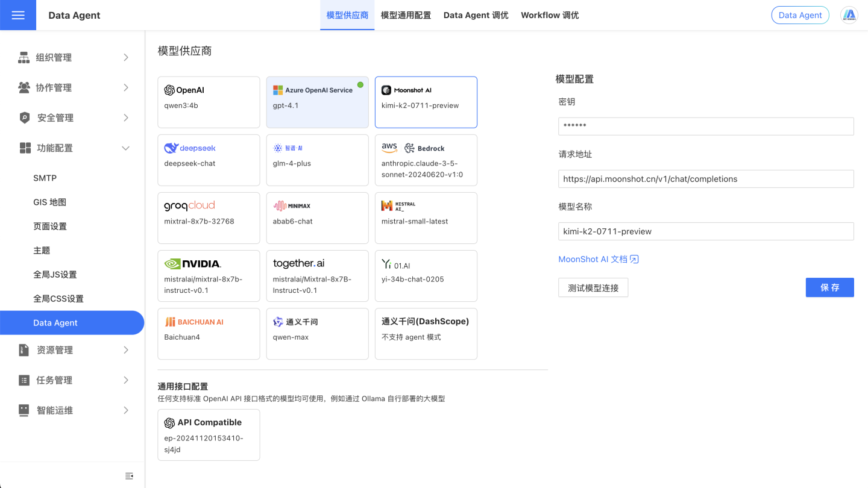Open the MoonShot AI 文档 link
The width and height of the screenshot is (868, 488).
pos(593,258)
